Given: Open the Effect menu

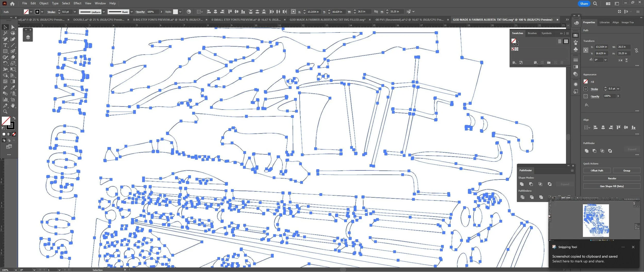Looking at the screenshot, I should (x=77, y=3).
